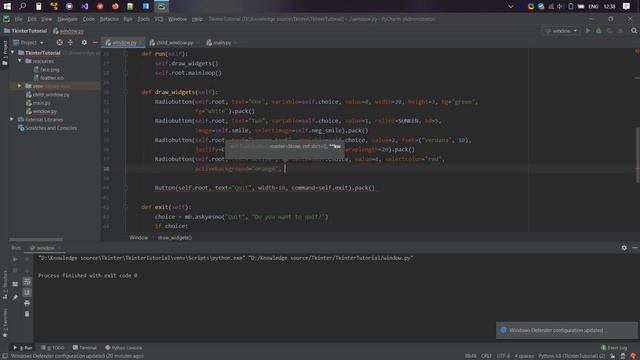
Task: Click collapse all icon in Project panel
Action: pyautogui.click(x=70, y=42)
